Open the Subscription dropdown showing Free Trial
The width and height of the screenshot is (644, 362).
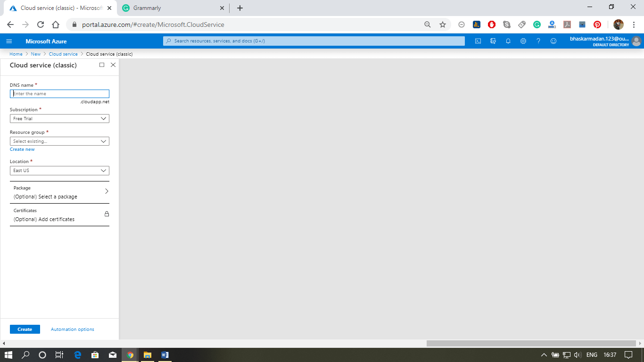click(59, 119)
